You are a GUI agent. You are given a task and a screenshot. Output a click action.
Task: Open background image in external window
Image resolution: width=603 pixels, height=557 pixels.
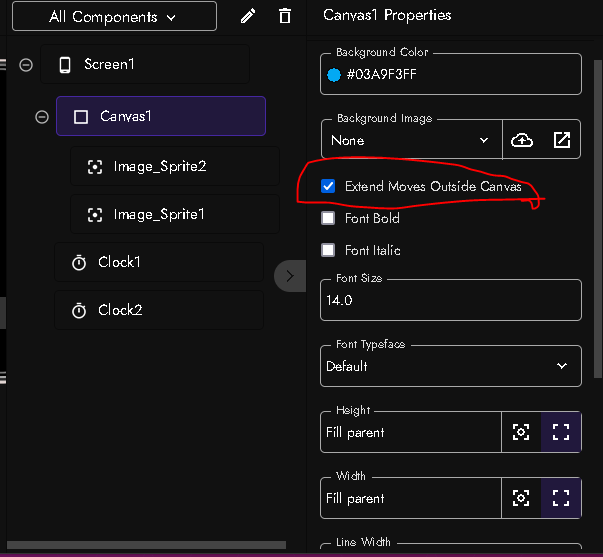[562, 141]
